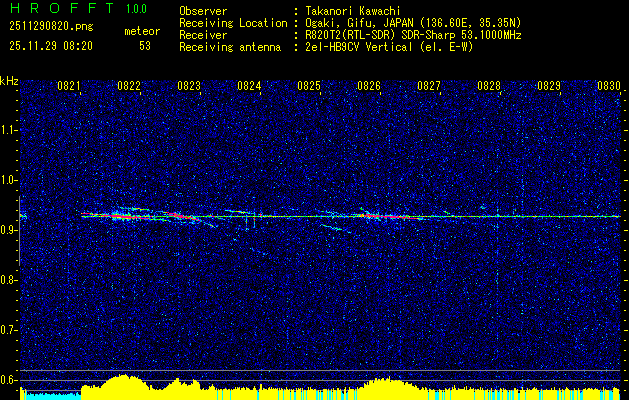629x400 pixels.
Task: Click the 0826 time marker
Action: pos(369,86)
